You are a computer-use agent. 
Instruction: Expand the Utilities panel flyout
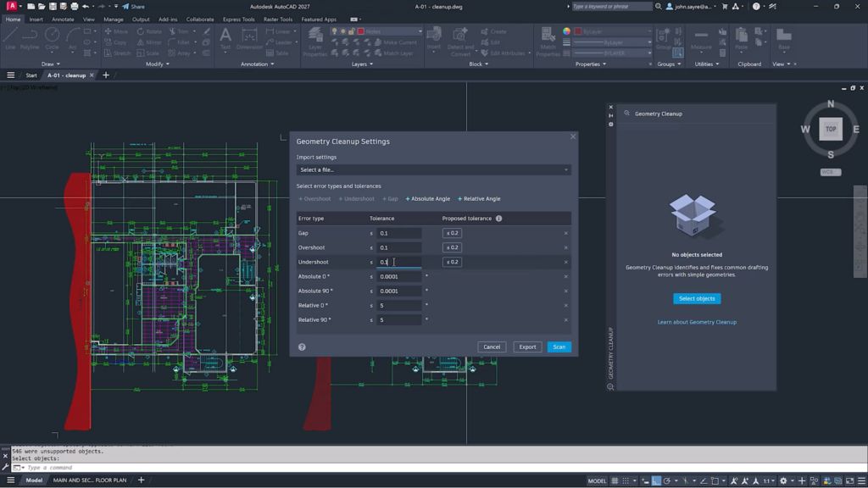click(x=707, y=64)
